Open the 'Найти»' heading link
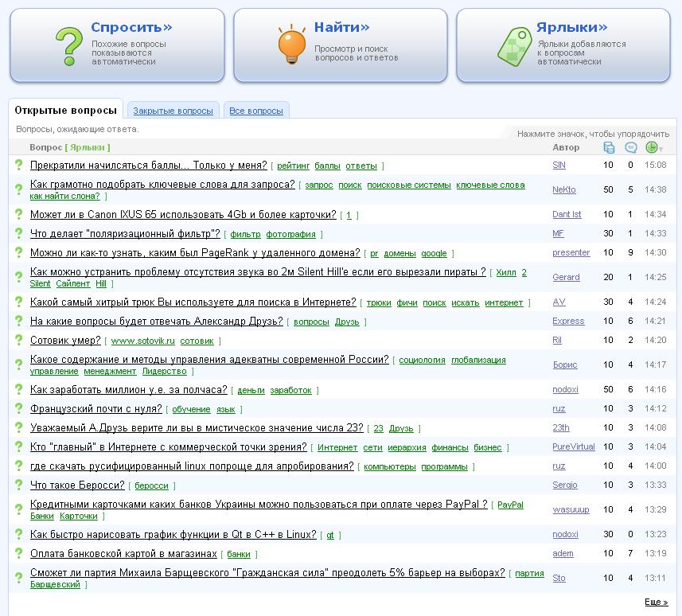This screenshot has height=616, width=682. (341, 28)
